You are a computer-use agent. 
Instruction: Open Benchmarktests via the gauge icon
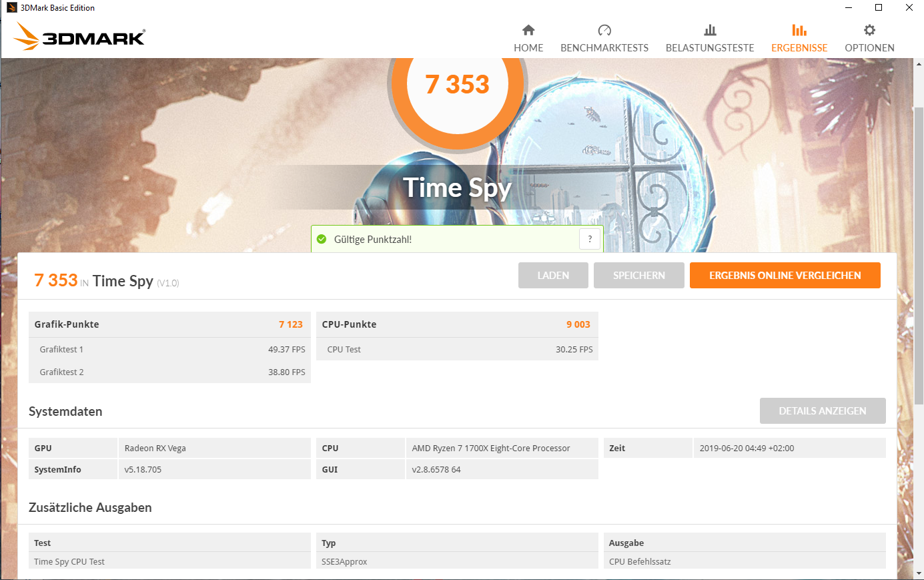click(x=604, y=30)
